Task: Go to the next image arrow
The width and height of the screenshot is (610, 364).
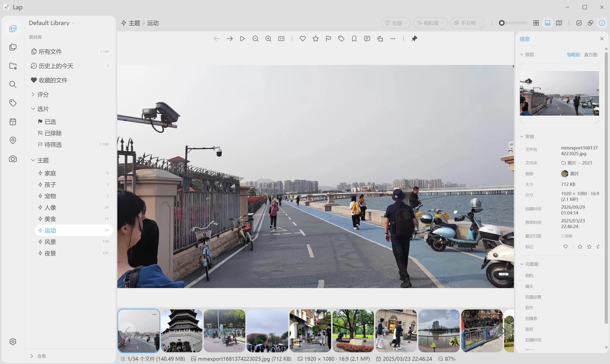Action: pyautogui.click(x=230, y=39)
